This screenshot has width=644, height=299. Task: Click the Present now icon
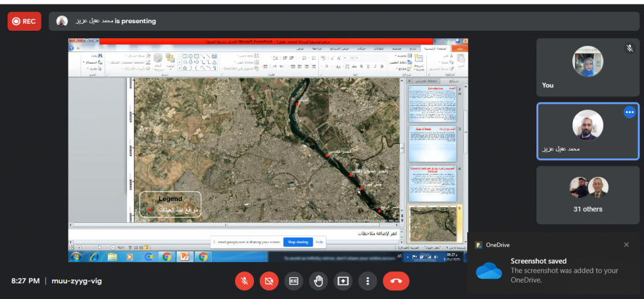[343, 281]
